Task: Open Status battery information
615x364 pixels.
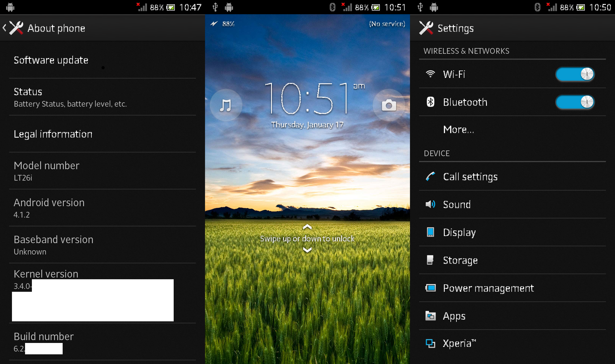Action: tap(102, 97)
